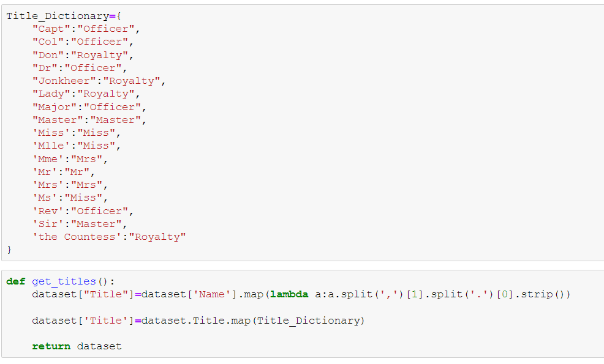Select the "Don":"Royalty" entry line
This screenshot has width=604, height=364.
pyautogui.click(x=83, y=55)
